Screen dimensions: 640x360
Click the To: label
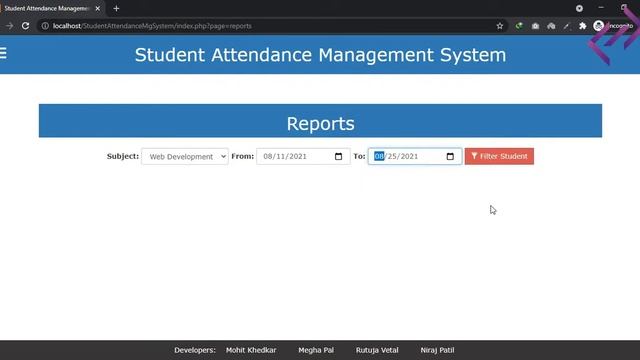coord(359,156)
